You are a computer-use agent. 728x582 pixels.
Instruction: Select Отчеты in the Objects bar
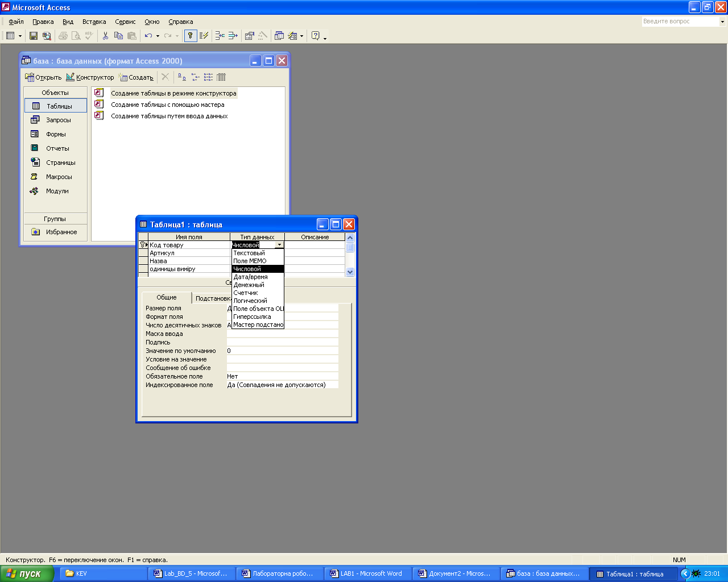pyautogui.click(x=56, y=148)
